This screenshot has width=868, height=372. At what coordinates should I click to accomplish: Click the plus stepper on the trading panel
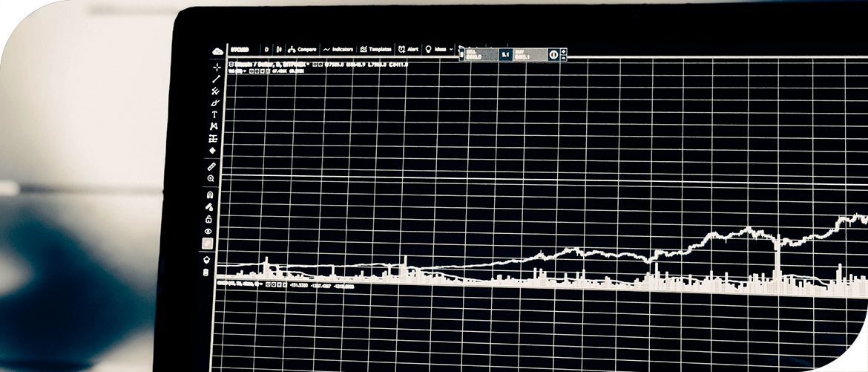564,51
